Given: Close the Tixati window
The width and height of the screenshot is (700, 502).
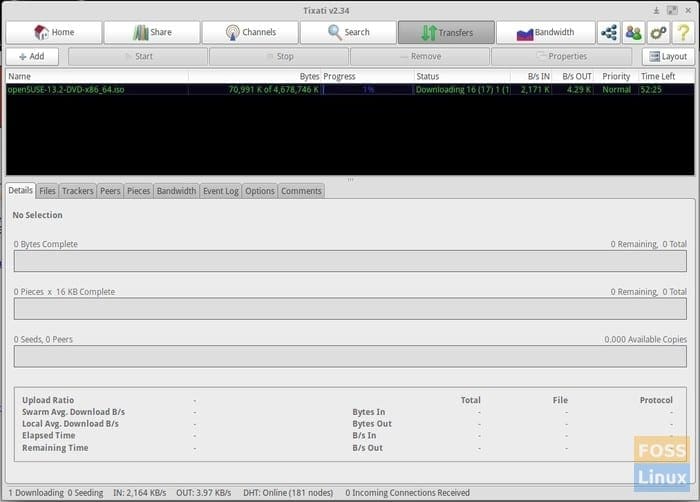Looking at the screenshot, I should (x=688, y=10).
